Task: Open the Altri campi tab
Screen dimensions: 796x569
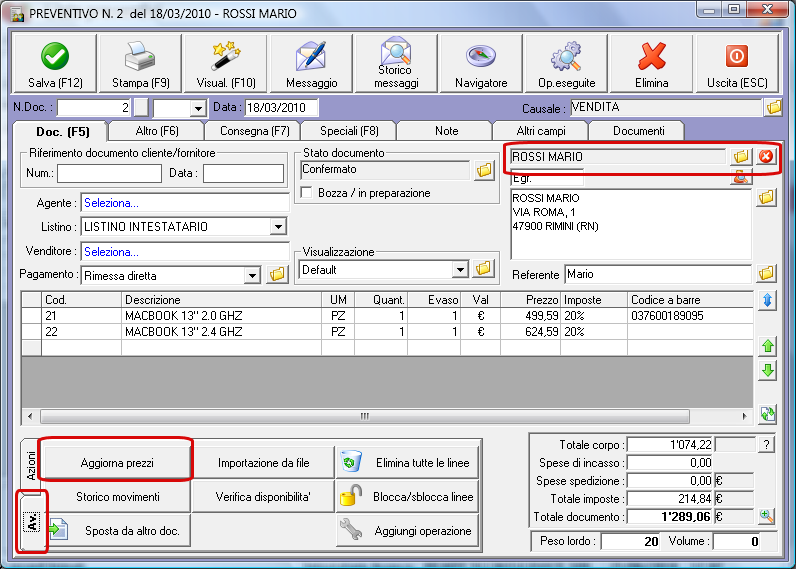Action: tap(539, 131)
